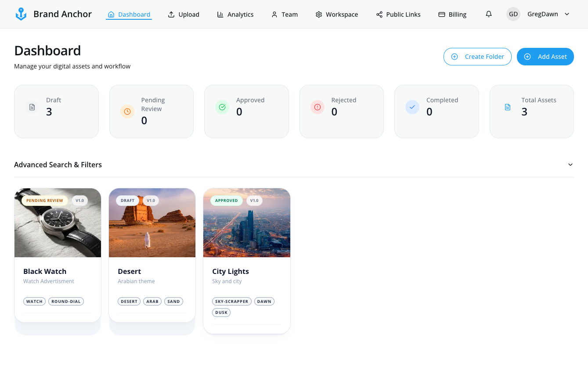This screenshot has height=392, width=588.
Task: Click the plus icon in Create Folder
Action: coord(455,57)
